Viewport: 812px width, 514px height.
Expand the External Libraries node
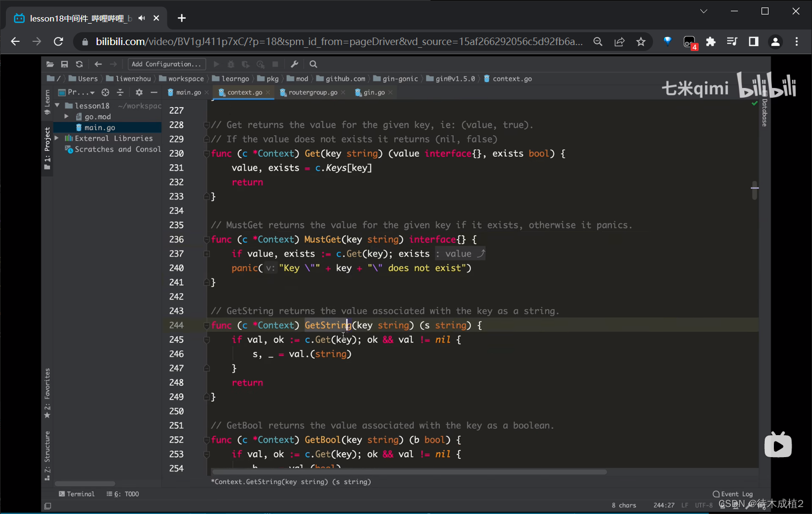click(x=57, y=138)
